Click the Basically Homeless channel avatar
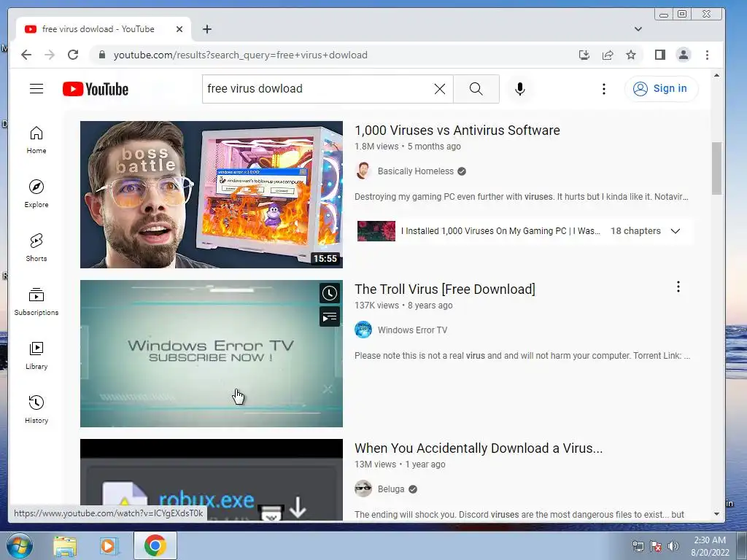747x560 pixels. 363,171
